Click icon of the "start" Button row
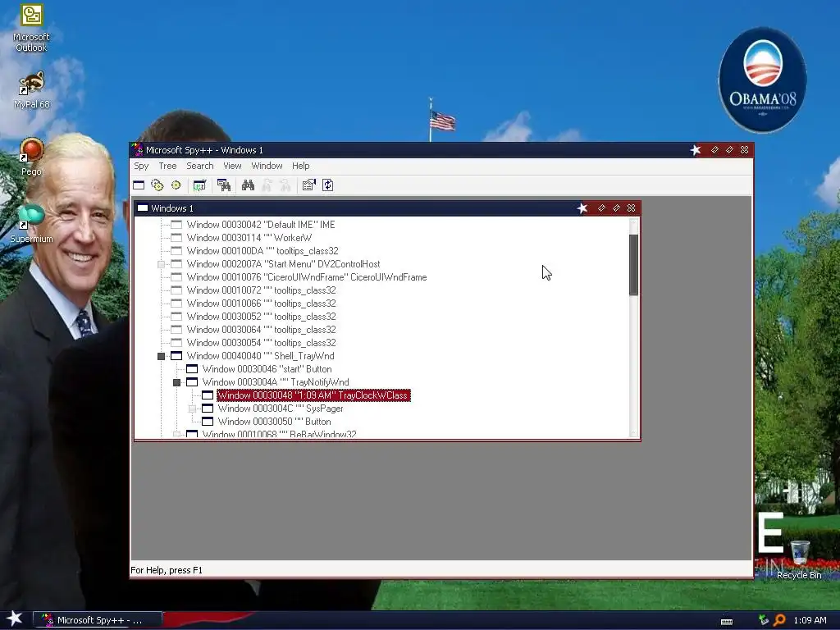The width and height of the screenshot is (840, 630). (x=192, y=369)
